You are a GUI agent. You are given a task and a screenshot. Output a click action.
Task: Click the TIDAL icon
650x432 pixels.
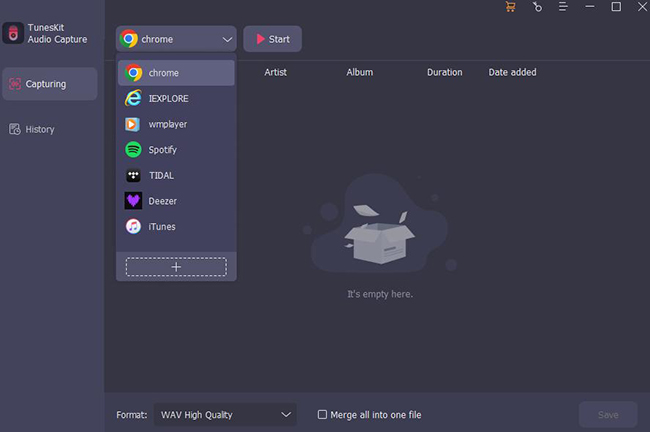pyautogui.click(x=133, y=175)
